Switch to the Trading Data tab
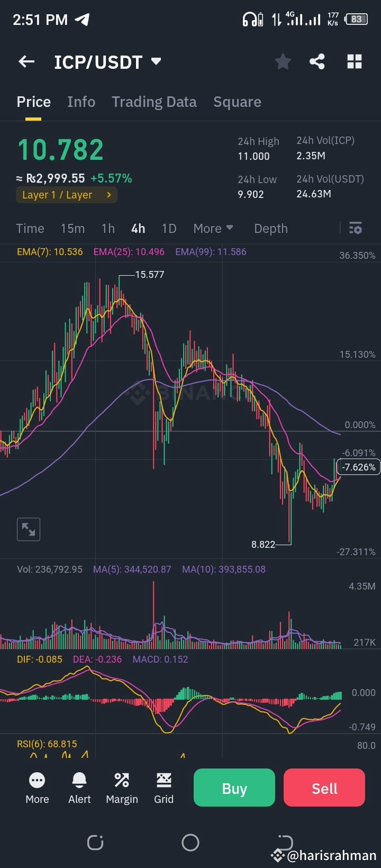 pyautogui.click(x=154, y=102)
